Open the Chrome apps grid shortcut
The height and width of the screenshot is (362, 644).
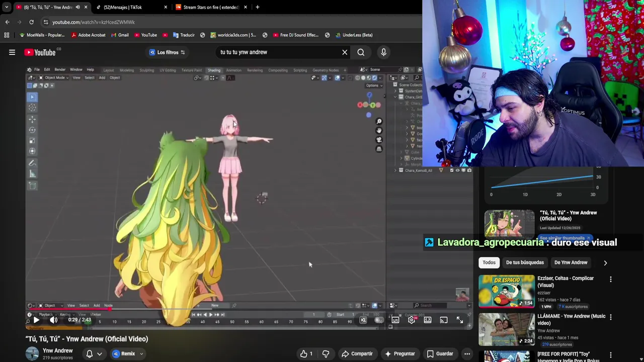pos(7,35)
